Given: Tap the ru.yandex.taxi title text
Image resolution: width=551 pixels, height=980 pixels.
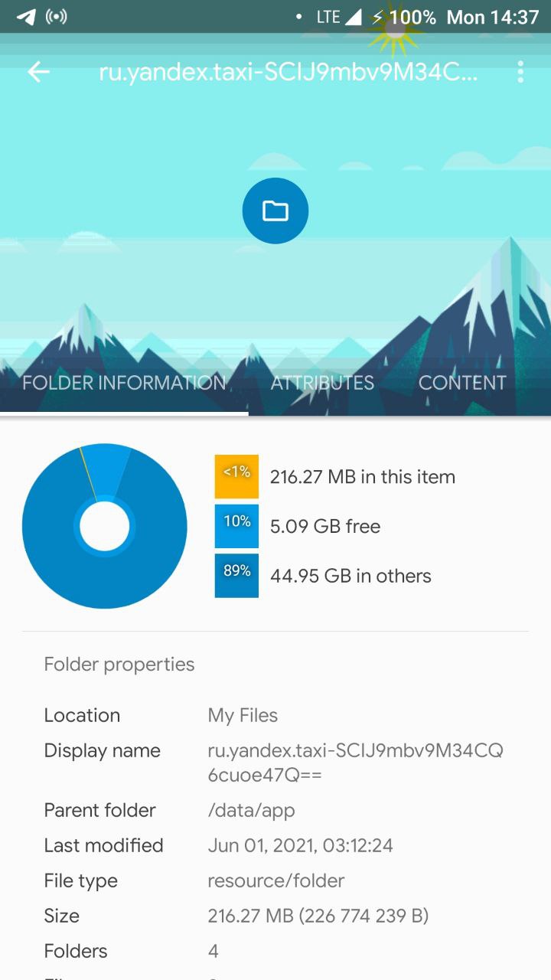Looking at the screenshot, I should tap(288, 72).
